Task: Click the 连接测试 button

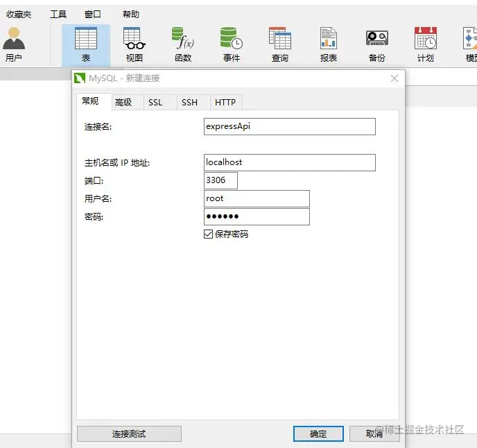Action: pos(129,433)
